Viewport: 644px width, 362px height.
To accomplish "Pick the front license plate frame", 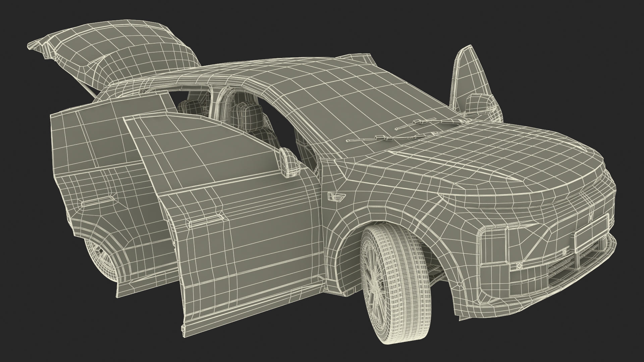I will tap(592, 234).
